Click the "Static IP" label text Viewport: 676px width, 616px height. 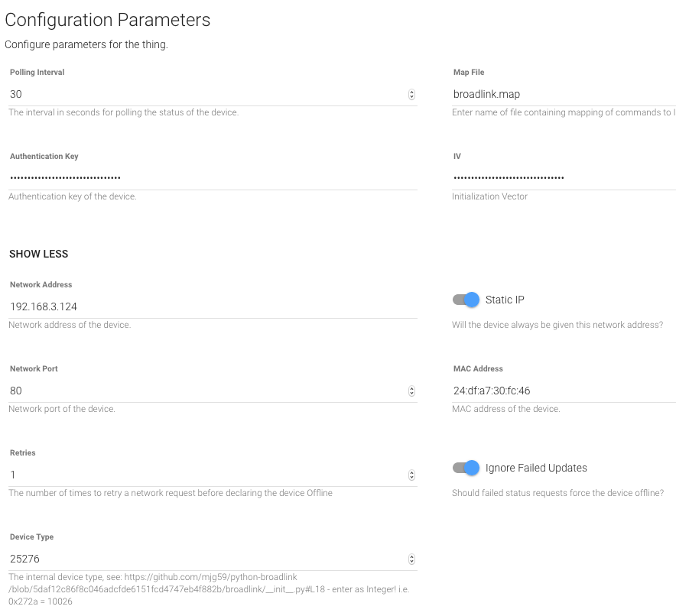[x=505, y=300]
